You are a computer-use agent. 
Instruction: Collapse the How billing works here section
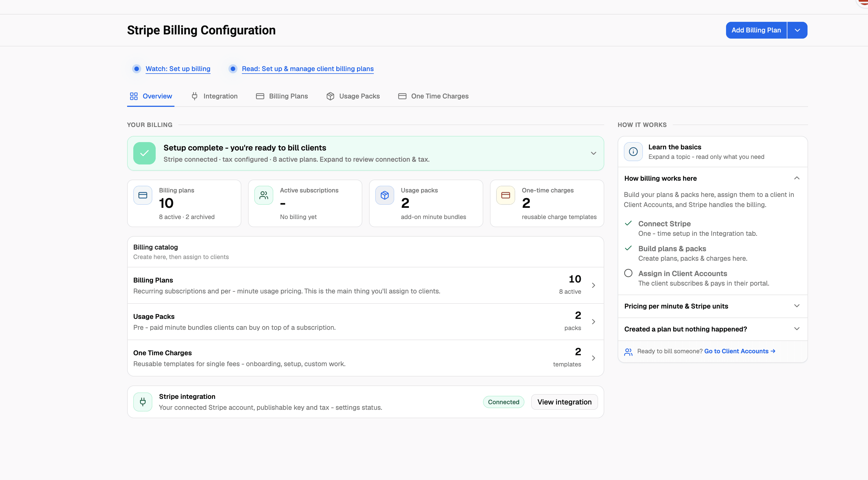tap(797, 178)
